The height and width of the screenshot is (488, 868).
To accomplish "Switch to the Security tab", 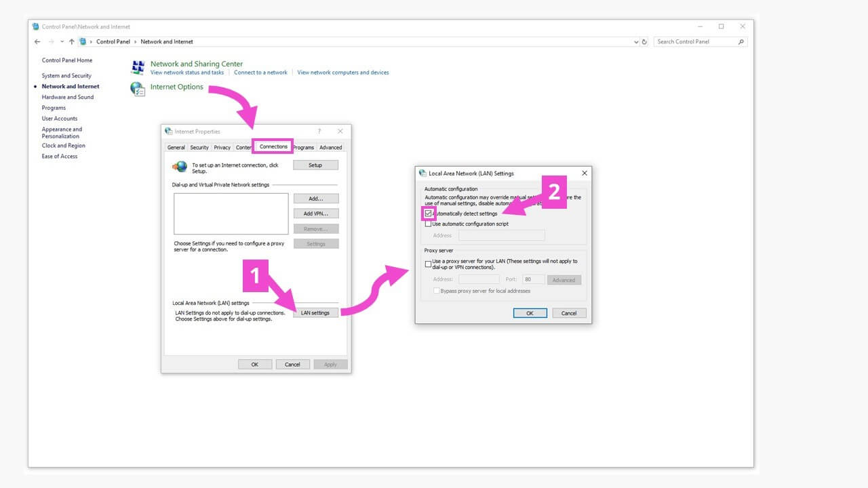I will pos(199,147).
